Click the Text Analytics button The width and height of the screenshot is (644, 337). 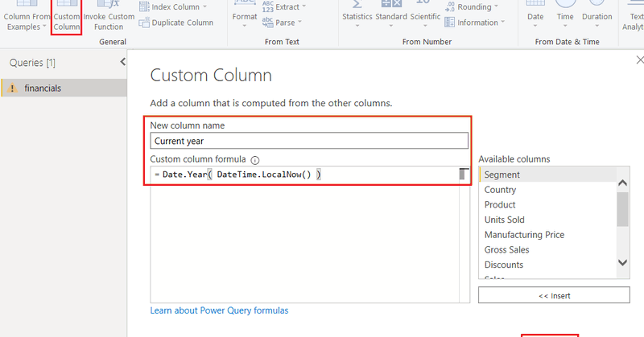pos(634,16)
